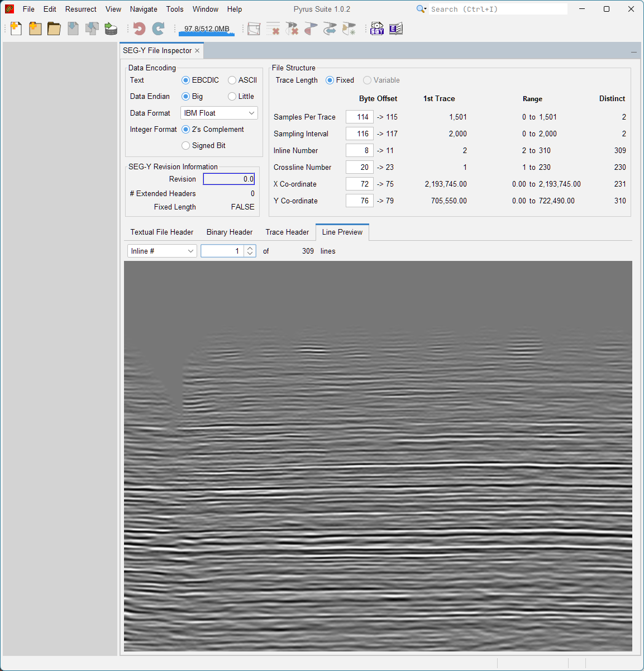Minimize the SEG-Y File Inspector panel
Screen dimensions: 644x671
634,52
